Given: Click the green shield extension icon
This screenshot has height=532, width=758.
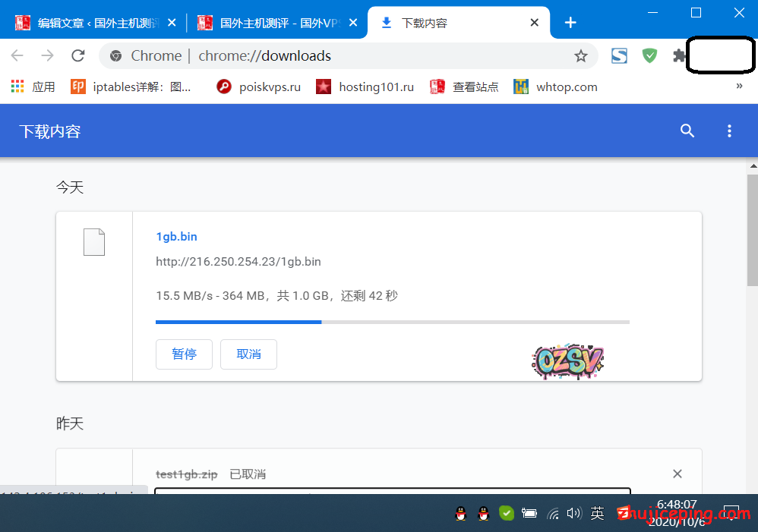Looking at the screenshot, I should pos(649,55).
